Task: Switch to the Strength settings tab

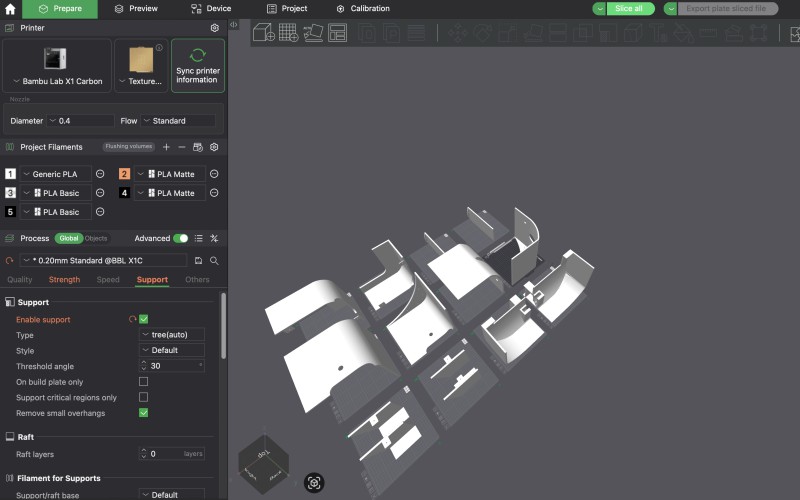Action: (x=64, y=280)
